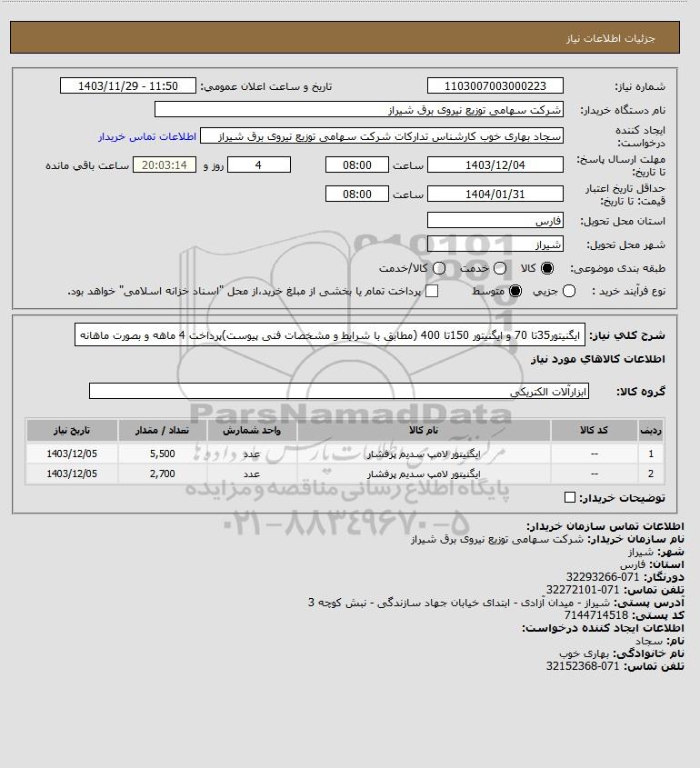Toggle the توضیحات خریدار checkbox
The height and width of the screenshot is (768, 700).
(569, 497)
